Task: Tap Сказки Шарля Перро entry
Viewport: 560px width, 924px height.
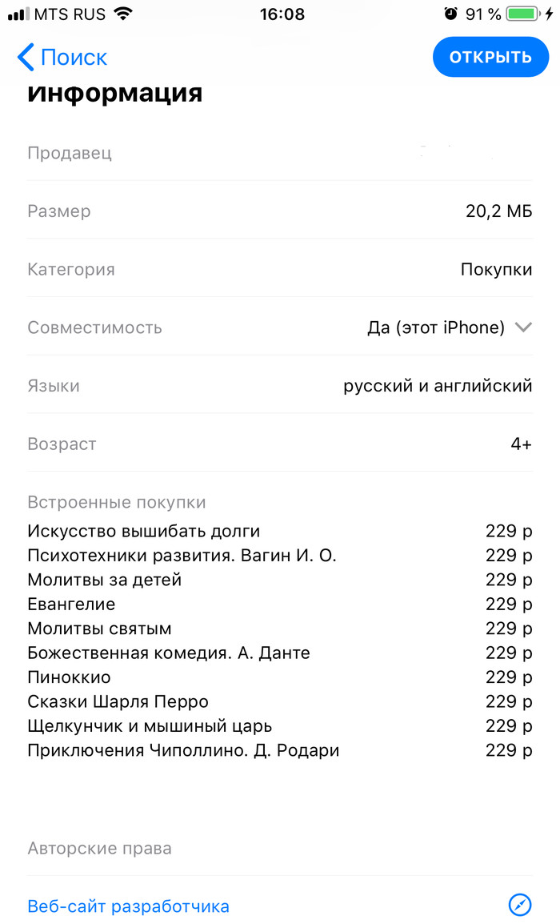Action: (118, 701)
